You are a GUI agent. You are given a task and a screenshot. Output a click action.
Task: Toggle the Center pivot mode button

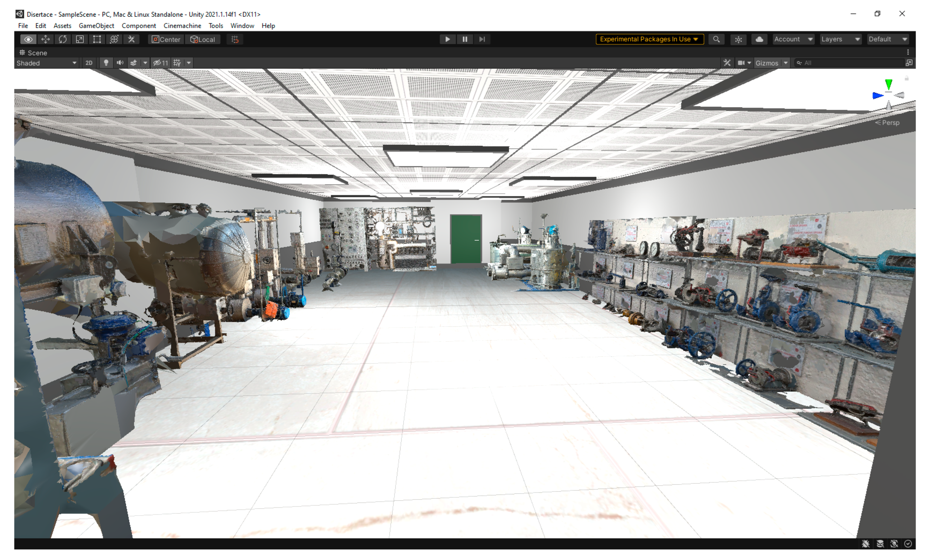(166, 39)
